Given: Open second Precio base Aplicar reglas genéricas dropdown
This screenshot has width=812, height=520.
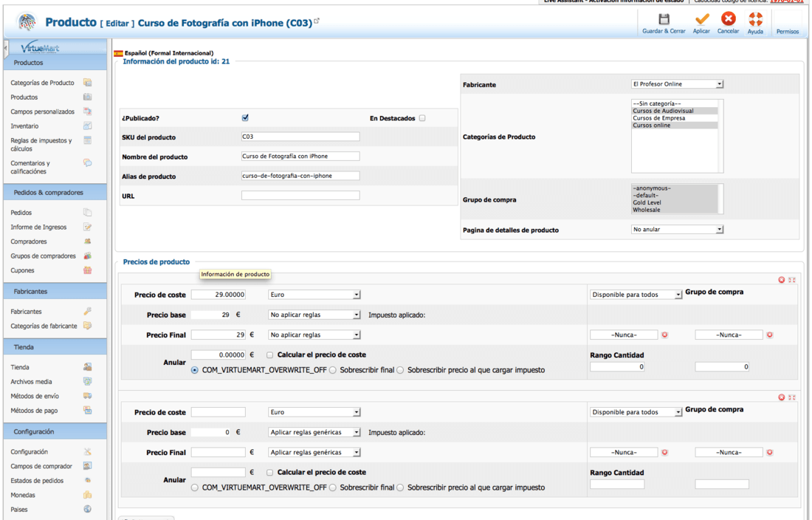Looking at the screenshot, I should point(314,432).
